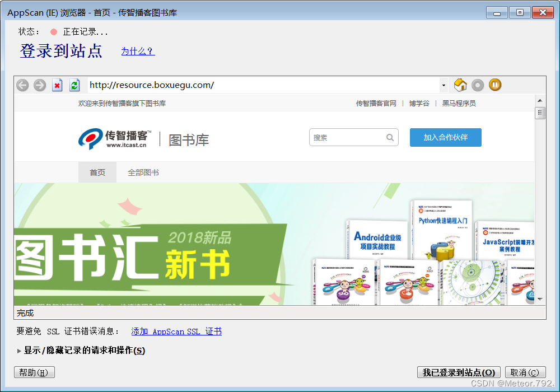The height and width of the screenshot is (392, 560).
Task: Expand 显示/隐藏记录的请求和操作 section
Action: [81, 351]
